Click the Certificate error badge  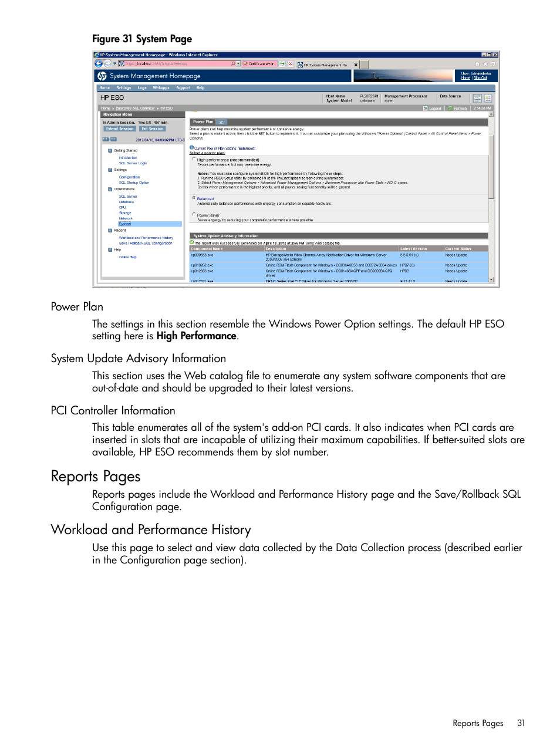tap(259, 63)
